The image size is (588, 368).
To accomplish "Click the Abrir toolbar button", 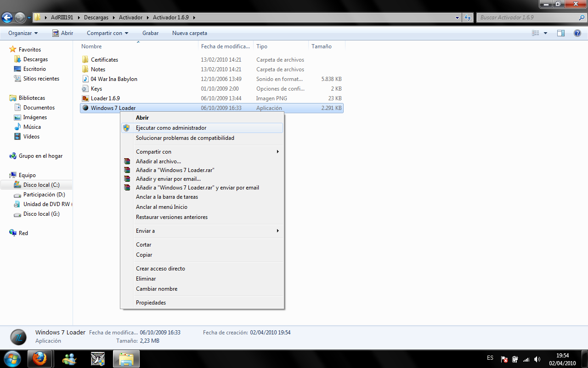I will (x=62, y=33).
